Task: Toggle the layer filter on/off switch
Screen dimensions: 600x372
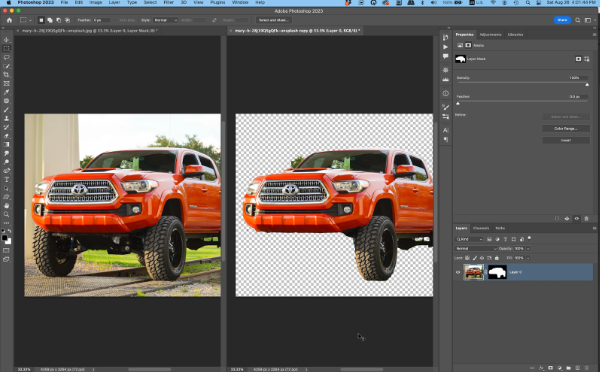Action: click(530, 238)
